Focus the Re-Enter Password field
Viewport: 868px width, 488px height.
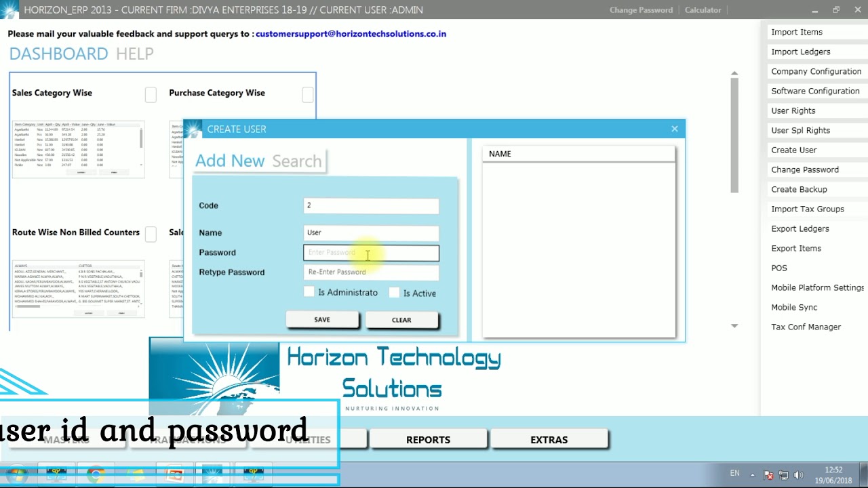(371, 272)
